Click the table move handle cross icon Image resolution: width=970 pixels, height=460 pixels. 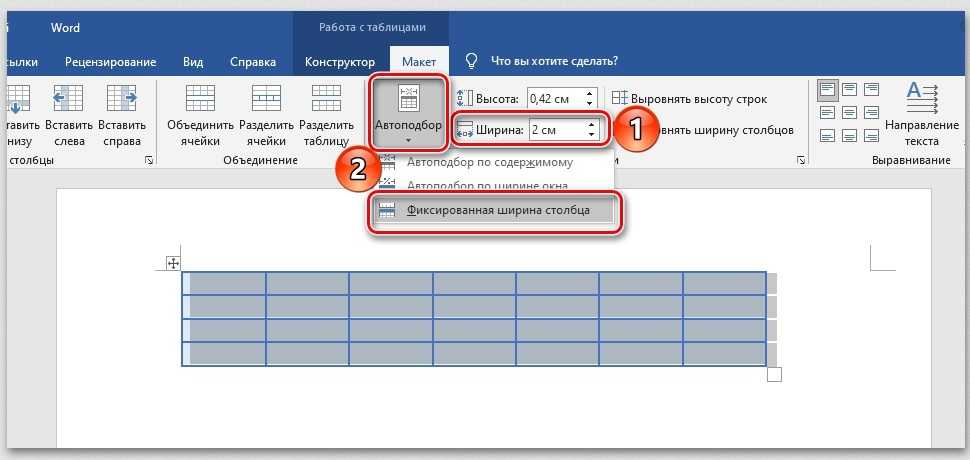click(173, 263)
